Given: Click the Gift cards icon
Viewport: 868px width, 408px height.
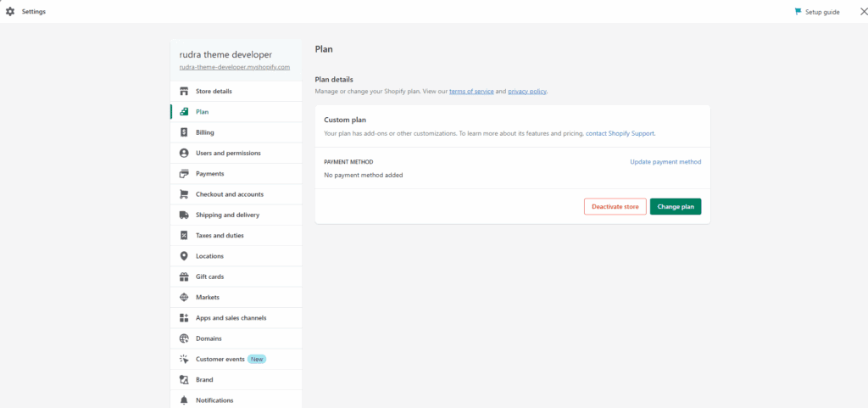Looking at the screenshot, I should [184, 277].
